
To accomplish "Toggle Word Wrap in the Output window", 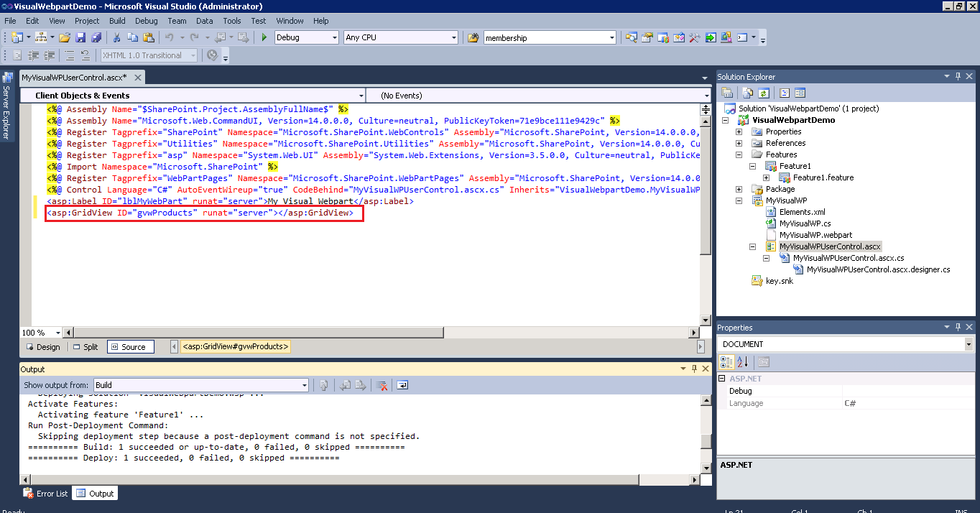I will tap(402, 385).
